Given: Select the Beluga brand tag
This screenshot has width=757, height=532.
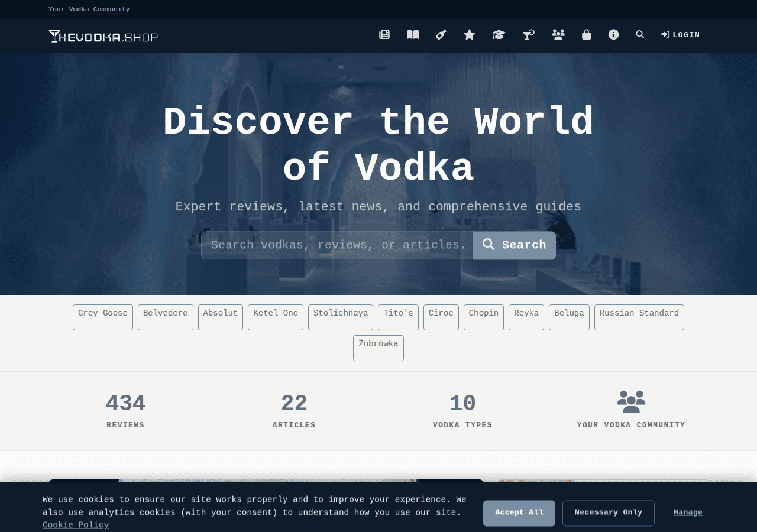Looking at the screenshot, I should pos(569,317).
